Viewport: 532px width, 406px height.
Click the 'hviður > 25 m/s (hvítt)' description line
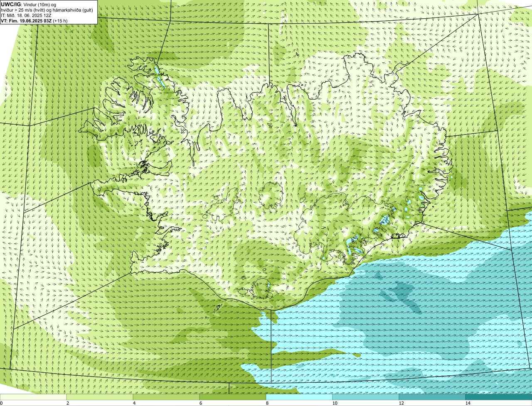[47, 10]
